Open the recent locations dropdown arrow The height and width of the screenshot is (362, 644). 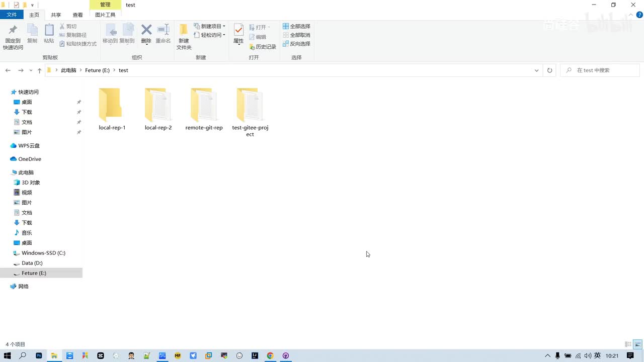(31, 70)
